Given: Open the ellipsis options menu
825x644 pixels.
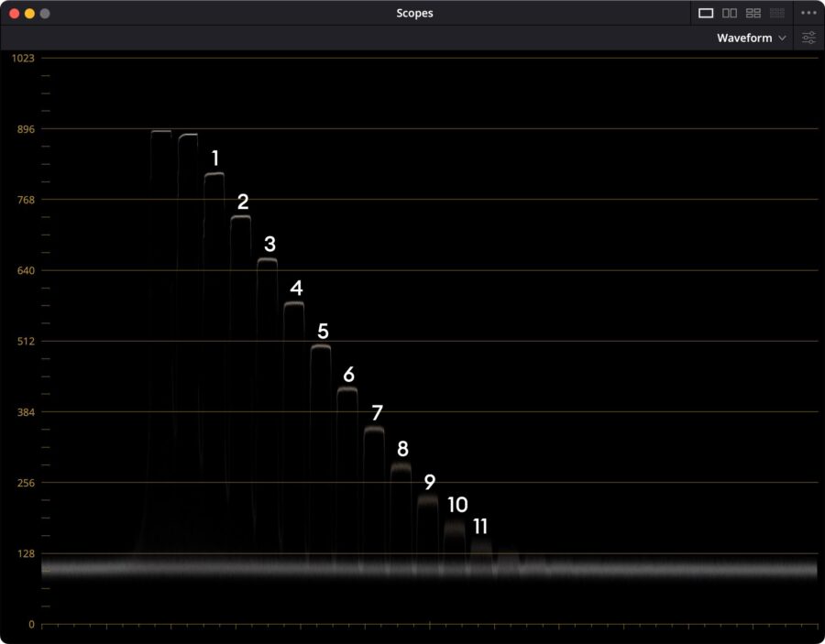Looking at the screenshot, I should (x=808, y=13).
